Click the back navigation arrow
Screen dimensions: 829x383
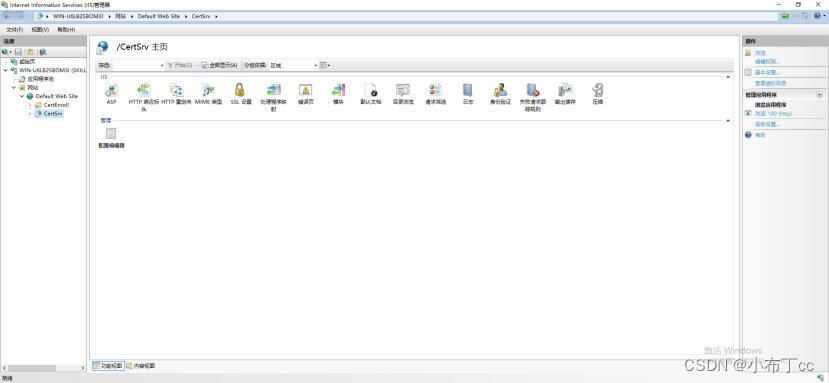[7, 16]
